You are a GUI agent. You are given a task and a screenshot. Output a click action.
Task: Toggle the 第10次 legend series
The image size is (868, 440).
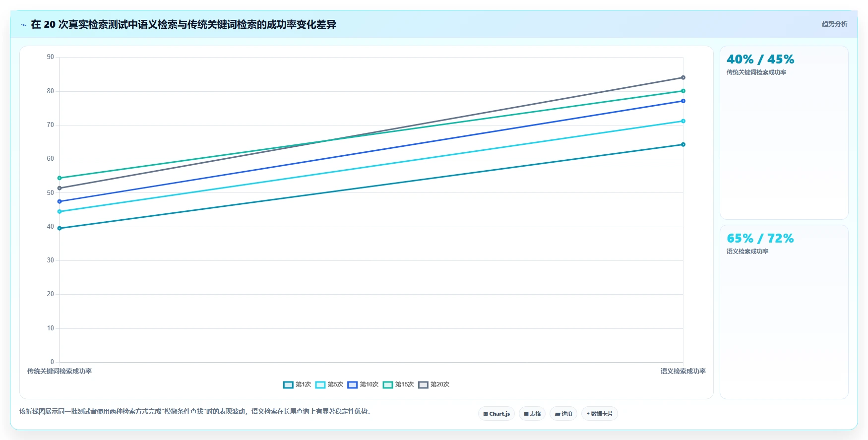[x=363, y=384]
